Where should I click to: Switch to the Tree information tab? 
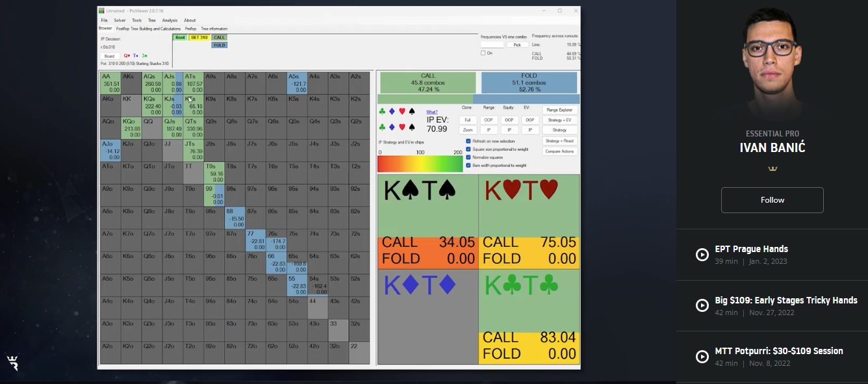pos(214,29)
